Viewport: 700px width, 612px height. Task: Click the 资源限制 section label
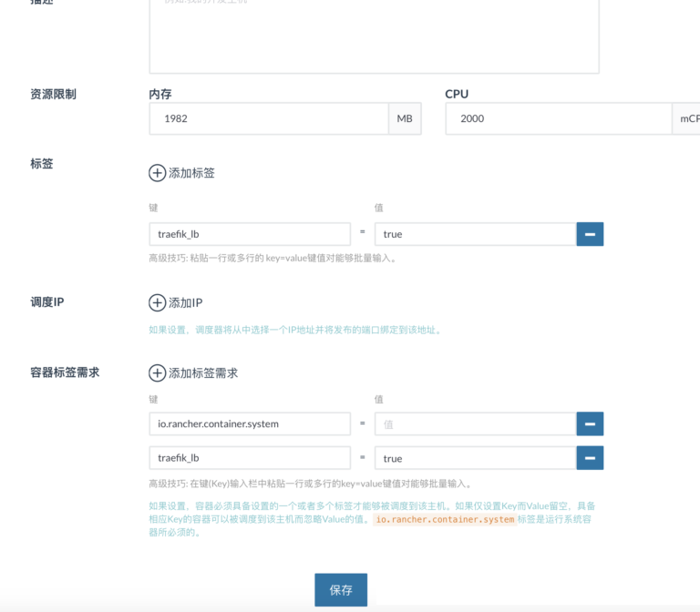[x=53, y=94]
